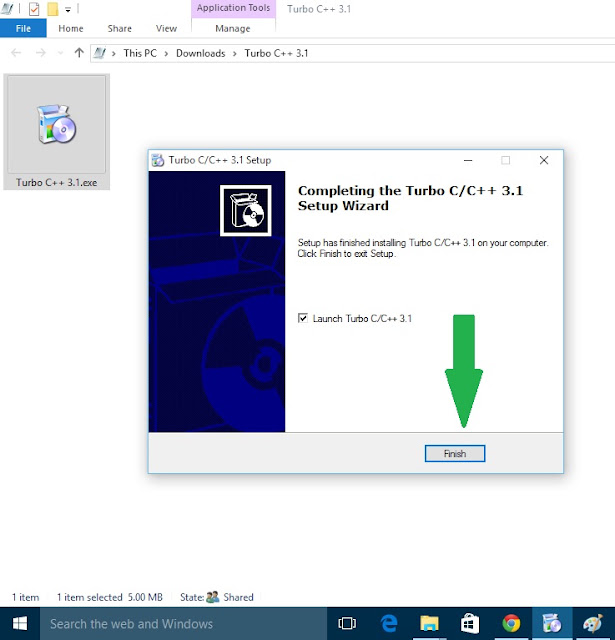Screen dimensions: 615x640
Task: Click the Explorer window icon at top-left
Action: coord(7,8)
